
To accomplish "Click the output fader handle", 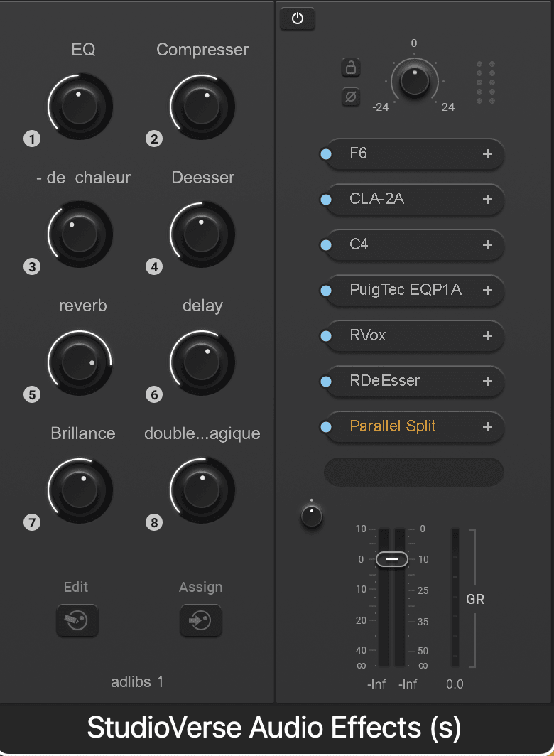I will tap(392, 559).
